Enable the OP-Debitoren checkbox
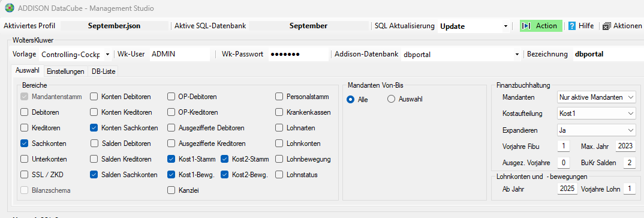The height and width of the screenshot is (218, 644). (x=171, y=97)
